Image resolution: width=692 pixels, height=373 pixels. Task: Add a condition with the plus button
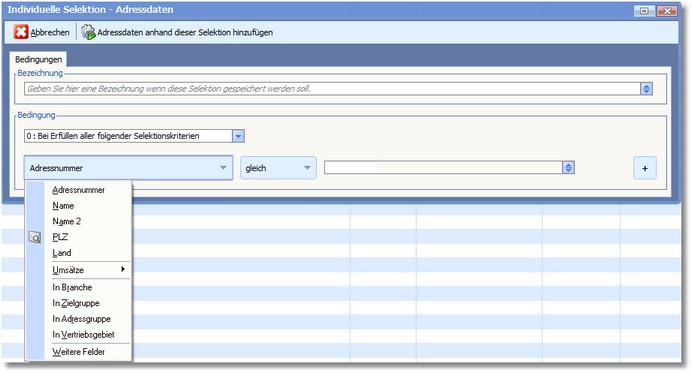pos(645,168)
